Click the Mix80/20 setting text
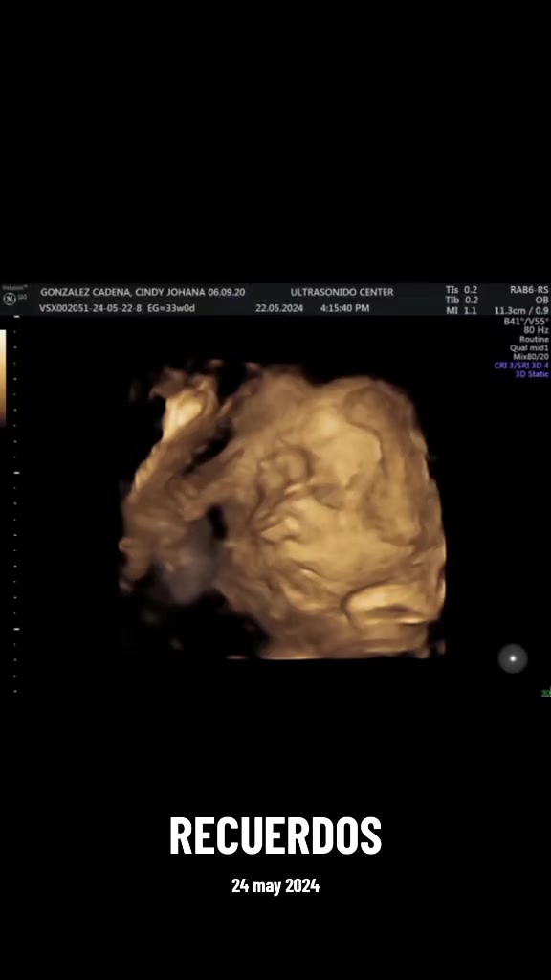 pos(531,357)
